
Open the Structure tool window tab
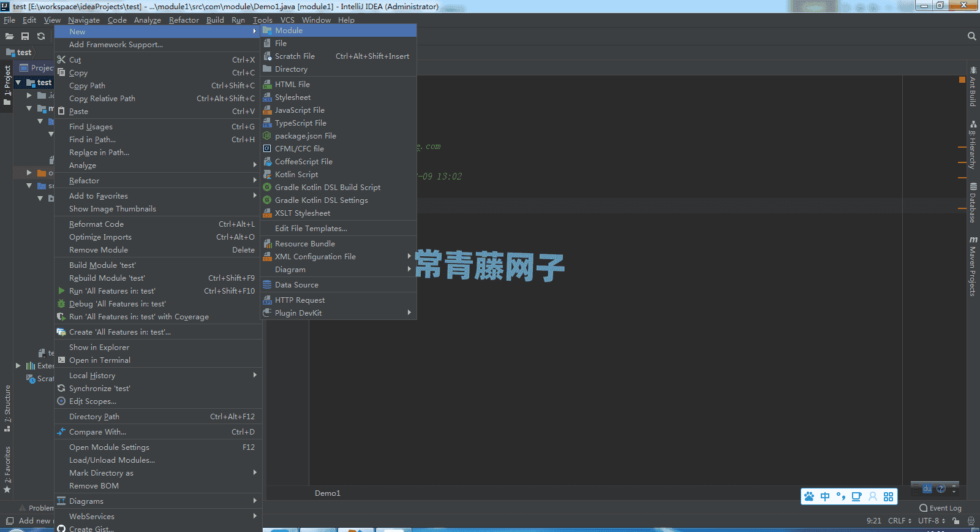[7, 408]
